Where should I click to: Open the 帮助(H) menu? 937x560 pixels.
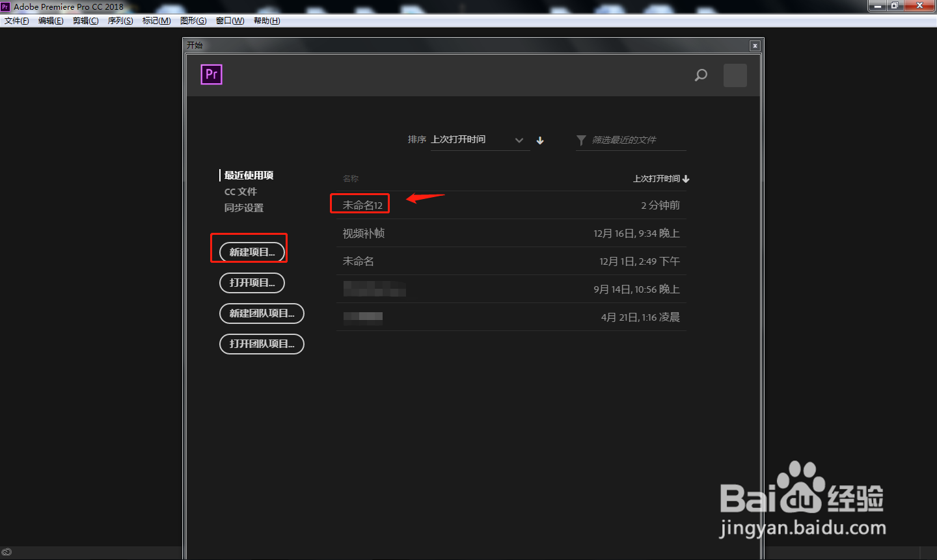tap(267, 21)
